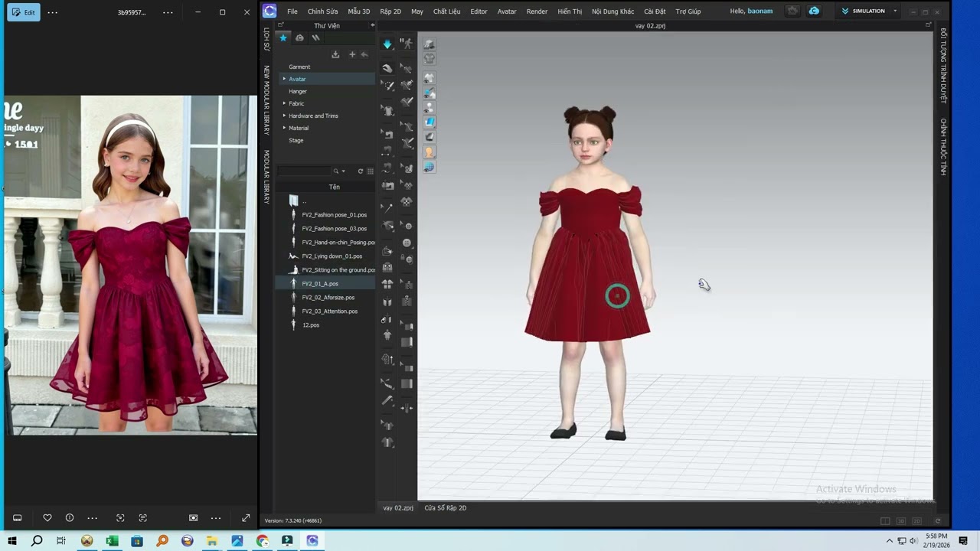Image resolution: width=980 pixels, height=551 pixels.
Task: Expand the Hardware and Trims folder
Action: click(284, 116)
